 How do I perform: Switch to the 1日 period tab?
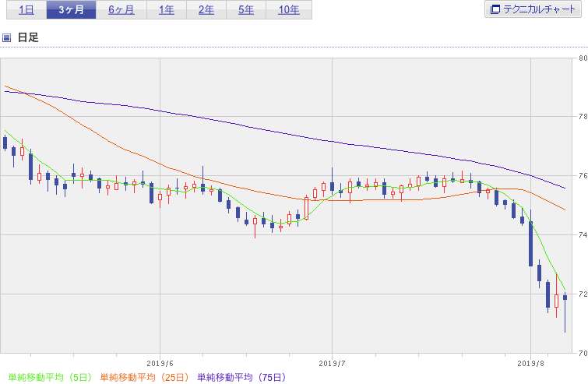(26, 10)
